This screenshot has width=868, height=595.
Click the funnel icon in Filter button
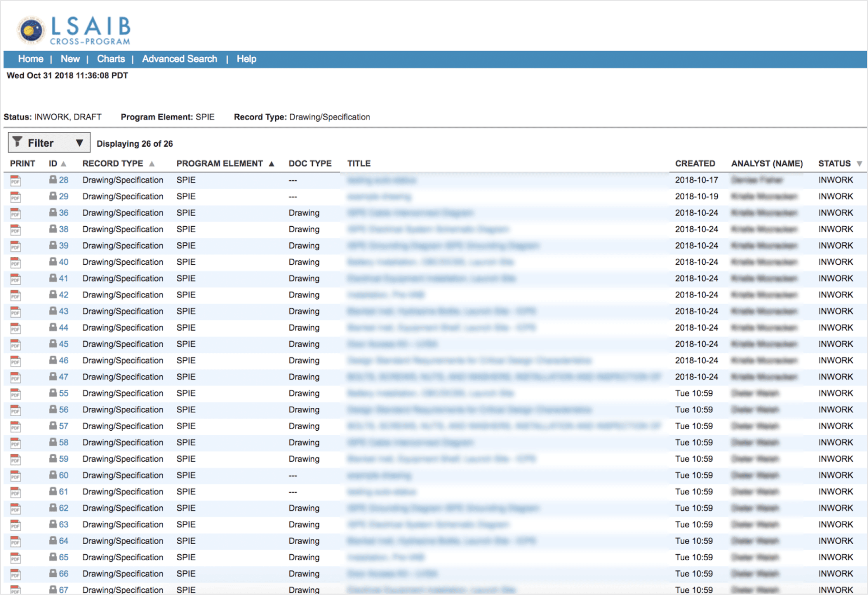point(17,142)
